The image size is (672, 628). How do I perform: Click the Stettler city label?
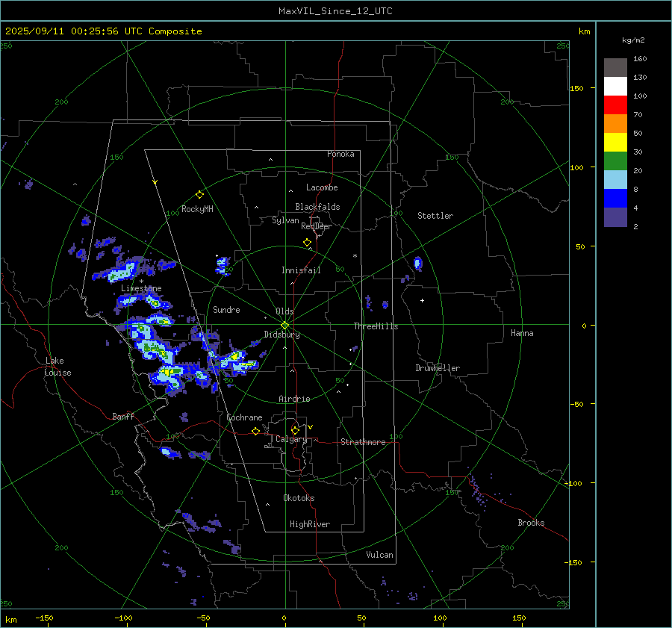(x=435, y=216)
